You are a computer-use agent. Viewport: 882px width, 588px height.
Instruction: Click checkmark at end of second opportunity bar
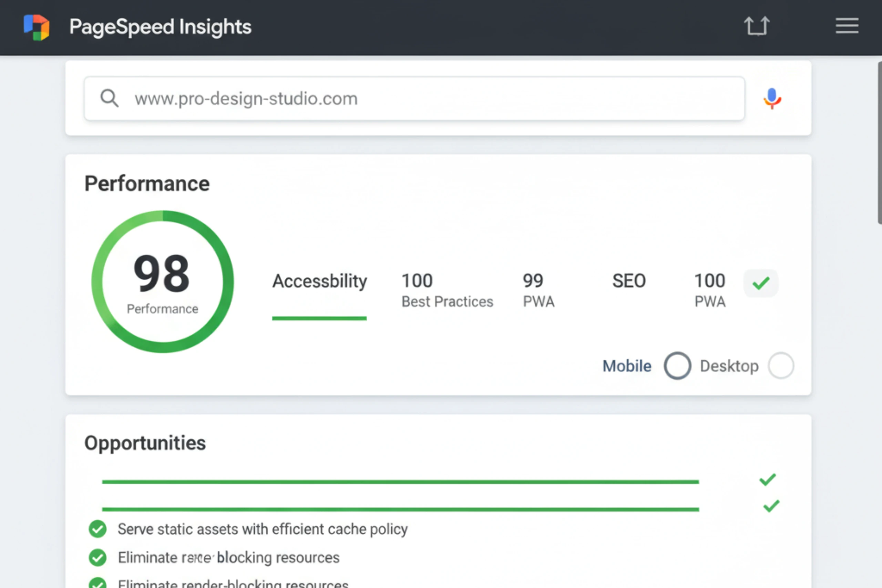tap(771, 506)
